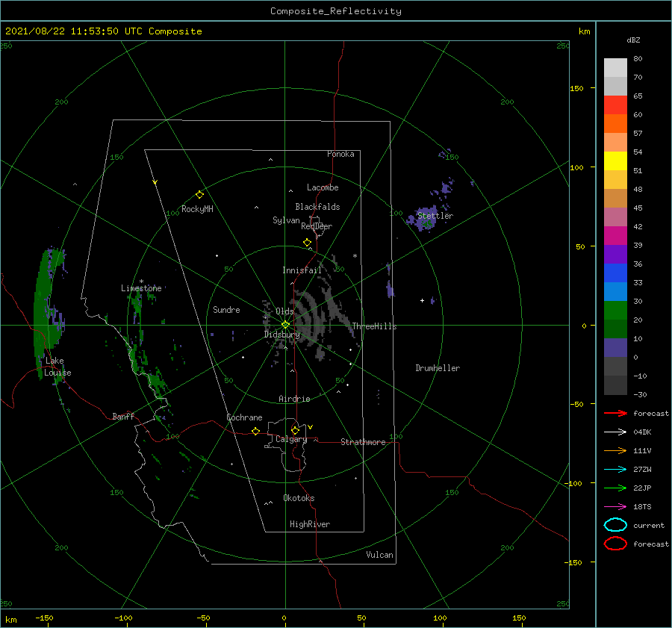The height and width of the screenshot is (628, 672).
Task: Select the Airdrie city label
Action: click(294, 399)
